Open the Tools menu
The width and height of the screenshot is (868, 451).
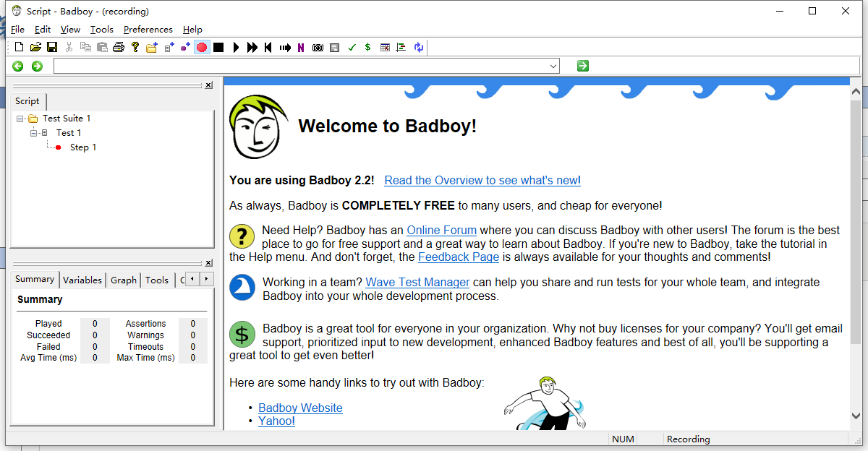(x=102, y=30)
